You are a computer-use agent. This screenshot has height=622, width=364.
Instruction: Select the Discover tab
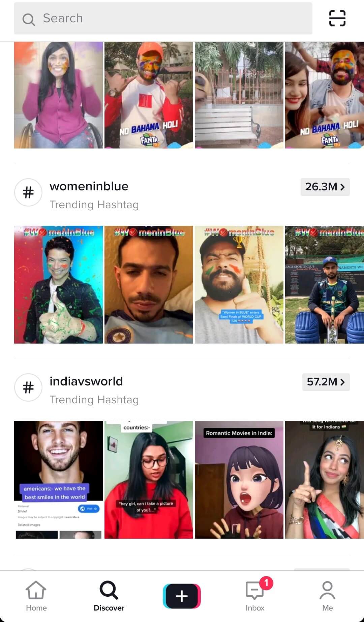pos(109,596)
